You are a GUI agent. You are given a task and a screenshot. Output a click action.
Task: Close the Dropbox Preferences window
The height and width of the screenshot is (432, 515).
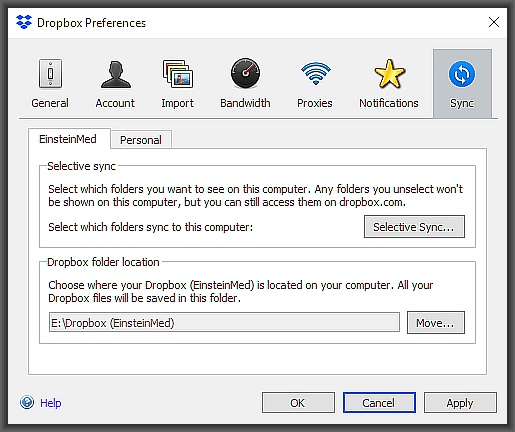coord(494,22)
